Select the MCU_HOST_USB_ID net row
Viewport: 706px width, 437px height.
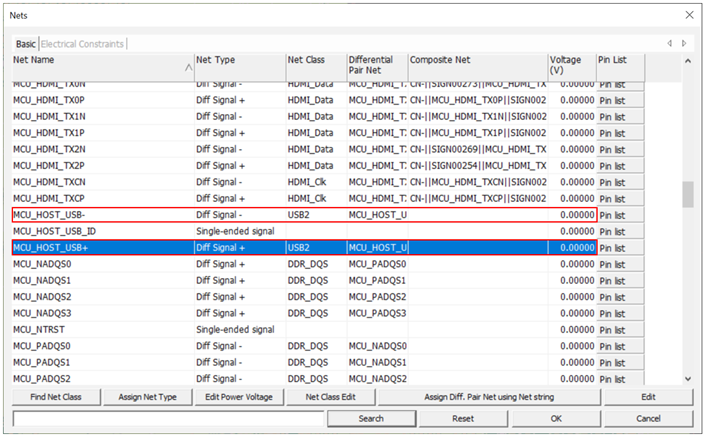(x=100, y=231)
